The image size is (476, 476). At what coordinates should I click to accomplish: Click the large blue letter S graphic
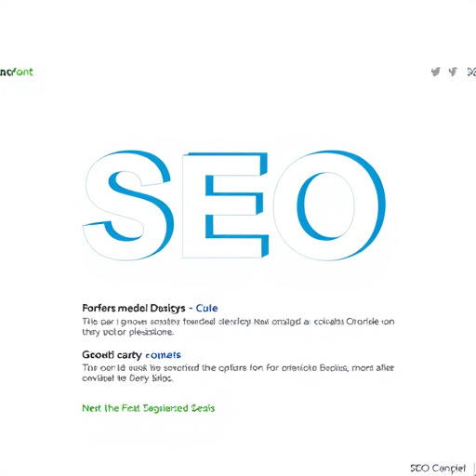click(x=128, y=205)
